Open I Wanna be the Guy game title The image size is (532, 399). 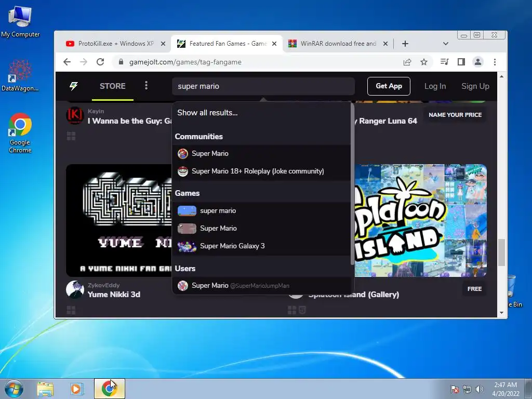click(x=129, y=121)
